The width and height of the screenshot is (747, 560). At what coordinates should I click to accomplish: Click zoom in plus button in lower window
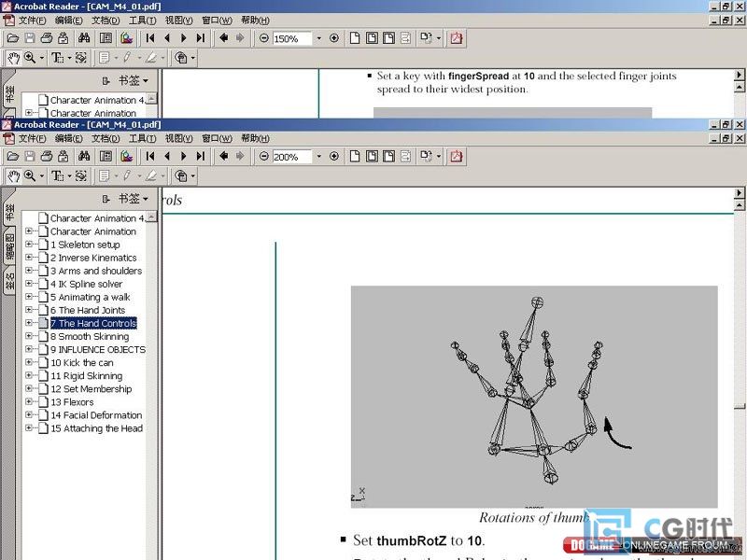(334, 156)
